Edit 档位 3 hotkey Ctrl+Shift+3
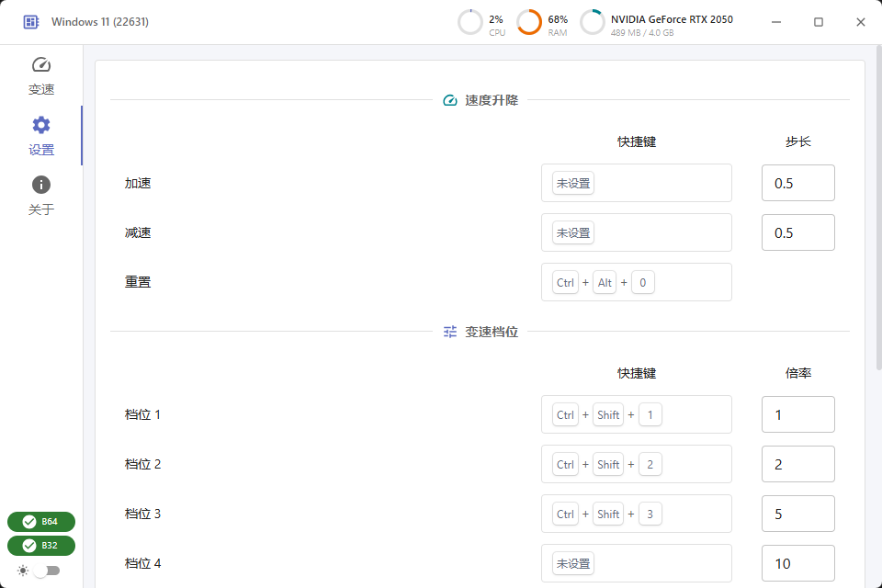 click(x=636, y=514)
